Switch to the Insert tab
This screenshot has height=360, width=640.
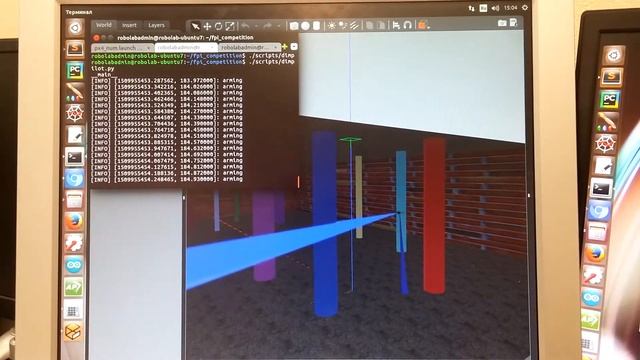coord(129,25)
